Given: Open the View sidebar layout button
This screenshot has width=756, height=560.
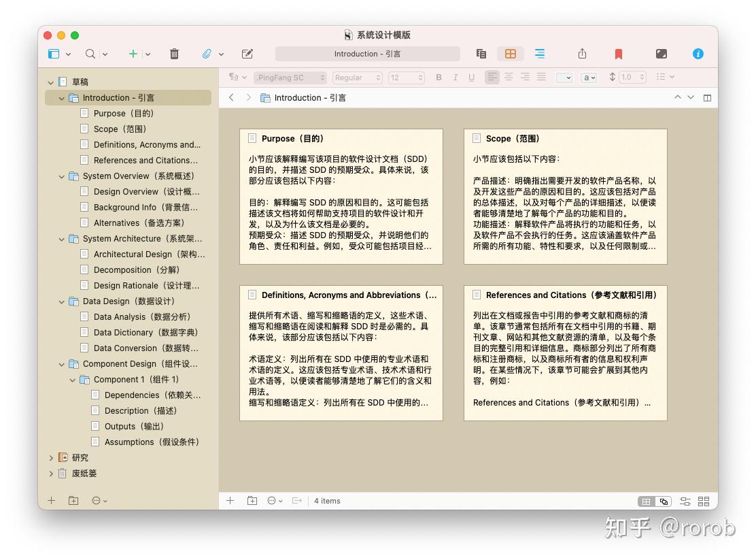Looking at the screenshot, I should pyautogui.click(x=54, y=54).
